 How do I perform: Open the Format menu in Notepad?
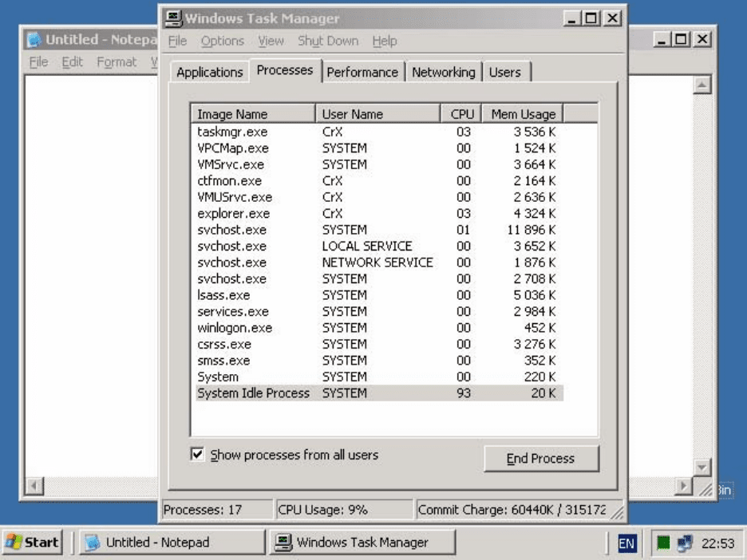click(117, 62)
